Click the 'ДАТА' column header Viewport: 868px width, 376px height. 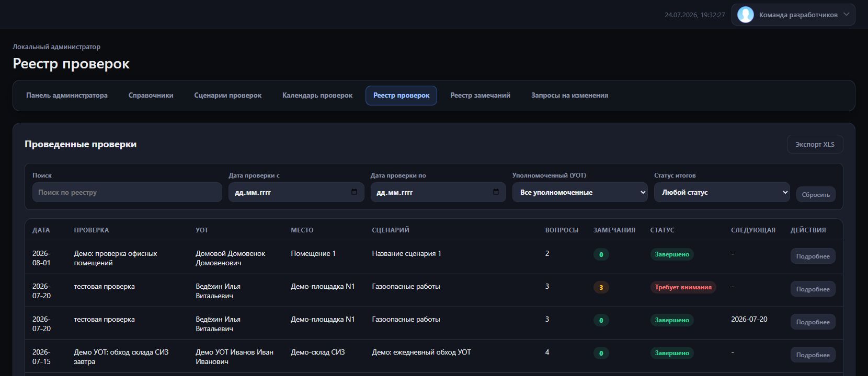click(x=41, y=230)
